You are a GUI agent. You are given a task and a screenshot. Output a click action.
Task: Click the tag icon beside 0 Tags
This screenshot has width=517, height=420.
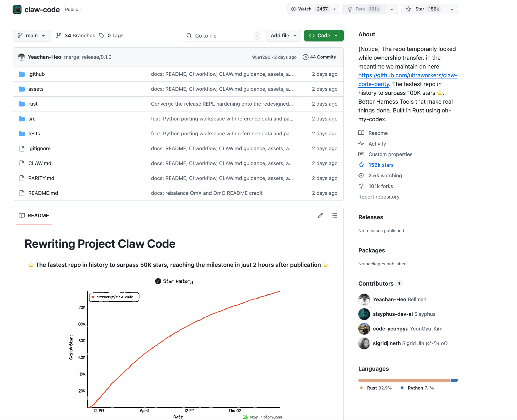pyautogui.click(x=102, y=36)
